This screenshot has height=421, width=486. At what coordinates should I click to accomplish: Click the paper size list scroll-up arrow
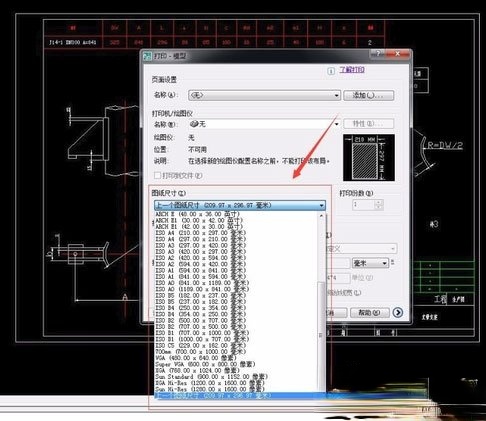322,216
